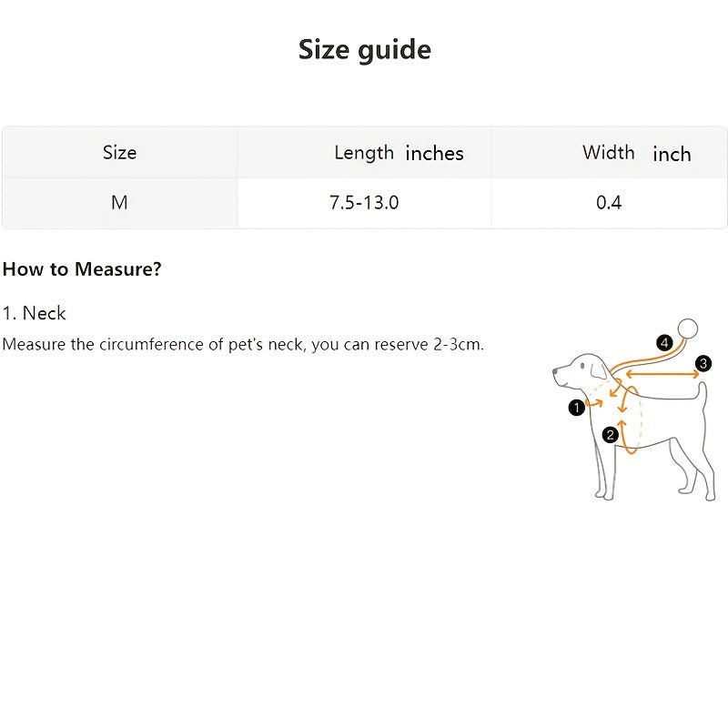Select the Size column header
This screenshot has height=728, width=728.
(119, 152)
